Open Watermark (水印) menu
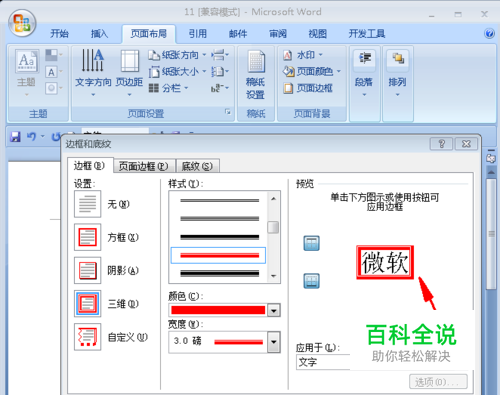 (x=303, y=55)
